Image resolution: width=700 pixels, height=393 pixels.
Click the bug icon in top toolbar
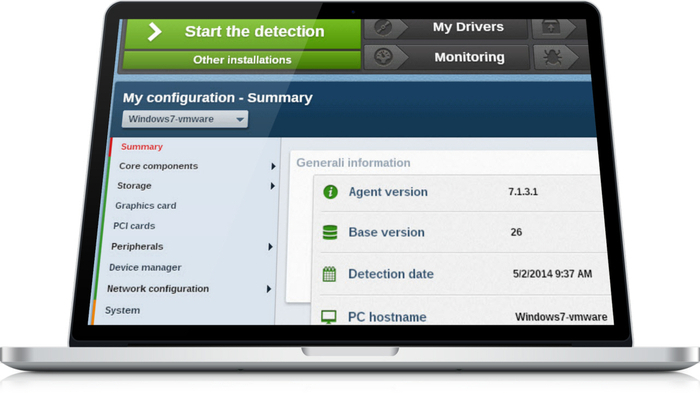point(552,58)
